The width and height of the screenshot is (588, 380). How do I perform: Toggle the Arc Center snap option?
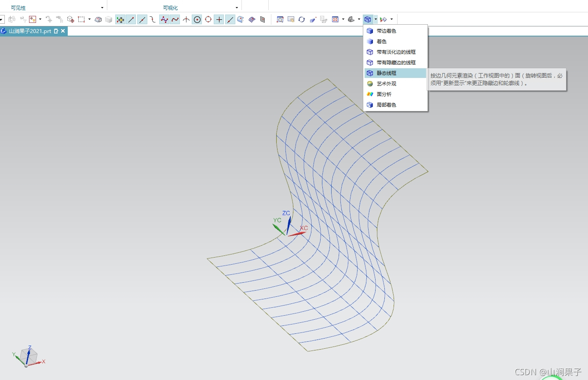pyautogui.click(x=197, y=19)
